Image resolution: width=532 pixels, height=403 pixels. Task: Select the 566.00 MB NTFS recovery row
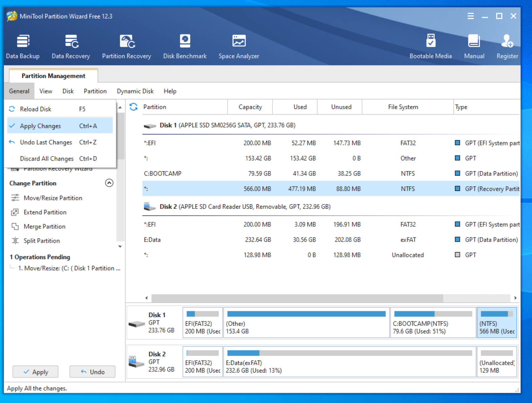(331, 189)
